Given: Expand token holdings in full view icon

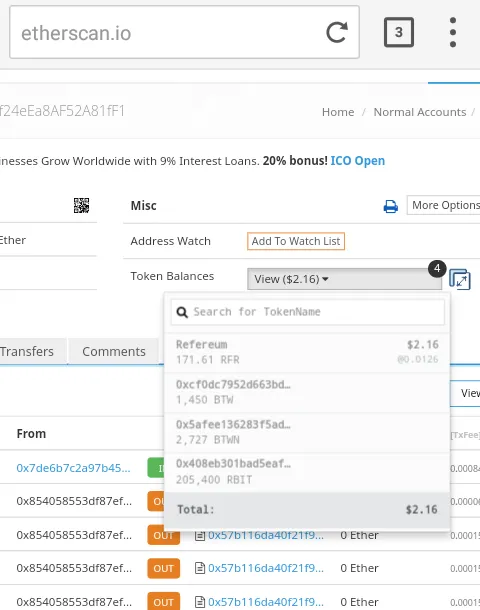Looking at the screenshot, I should 460,279.
